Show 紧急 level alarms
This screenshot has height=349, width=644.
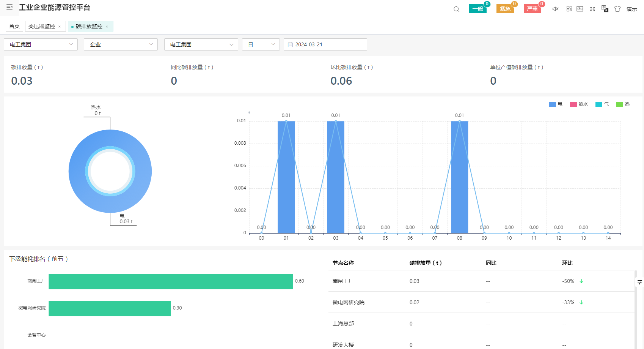tap(505, 9)
